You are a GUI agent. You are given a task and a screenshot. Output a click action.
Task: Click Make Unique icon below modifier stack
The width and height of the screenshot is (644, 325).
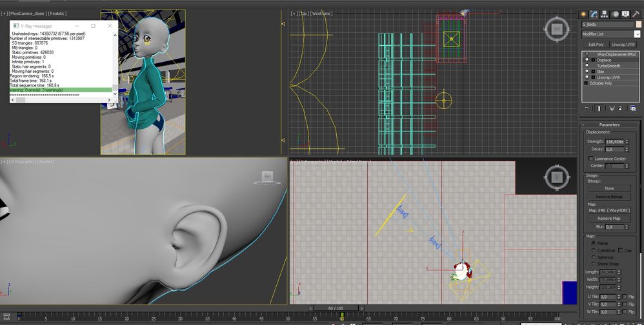[612, 108]
